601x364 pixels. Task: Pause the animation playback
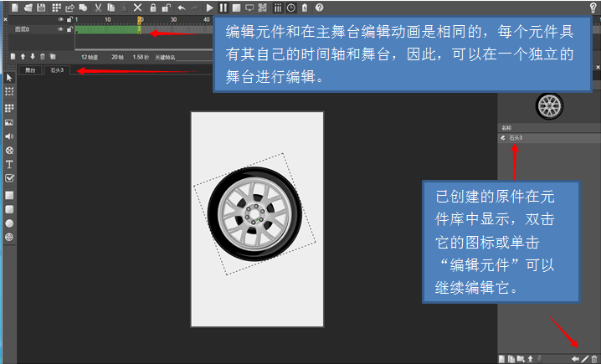coord(223,8)
